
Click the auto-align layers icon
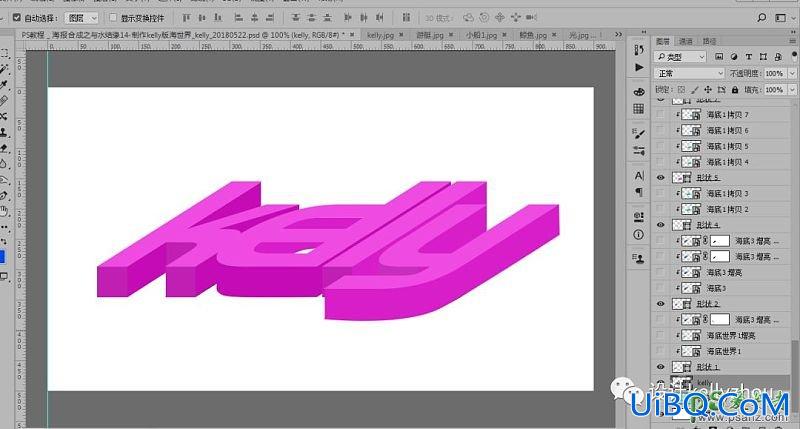click(x=406, y=18)
